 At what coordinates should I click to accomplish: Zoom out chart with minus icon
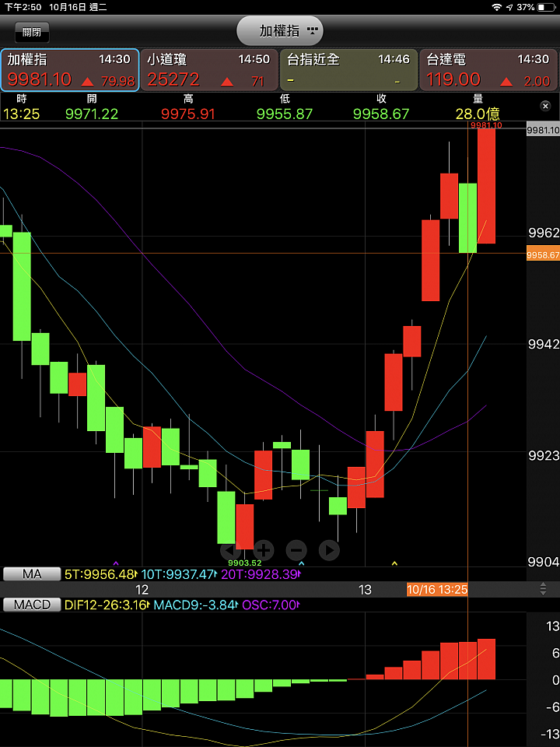click(296, 550)
